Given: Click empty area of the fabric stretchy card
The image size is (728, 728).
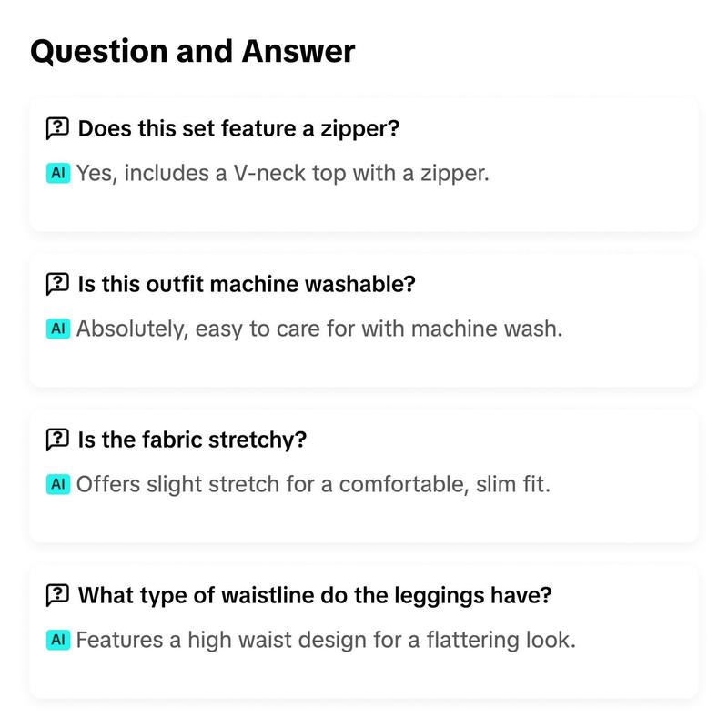Looking at the screenshot, I should pyautogui.click(x=603, y=515).
